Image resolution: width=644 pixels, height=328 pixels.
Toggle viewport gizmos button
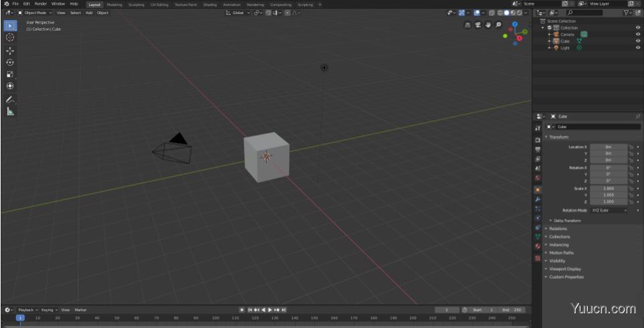tap(461, 13)
